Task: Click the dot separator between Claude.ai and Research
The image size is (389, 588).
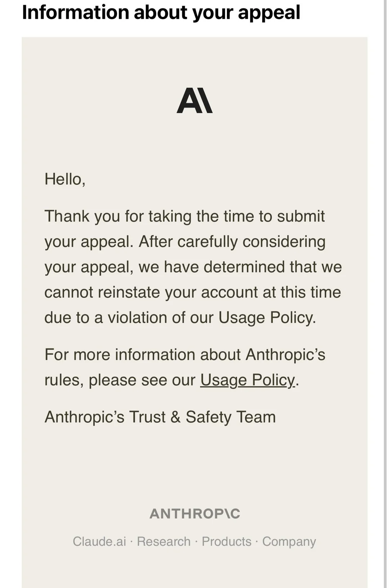Action: [131, 542]
